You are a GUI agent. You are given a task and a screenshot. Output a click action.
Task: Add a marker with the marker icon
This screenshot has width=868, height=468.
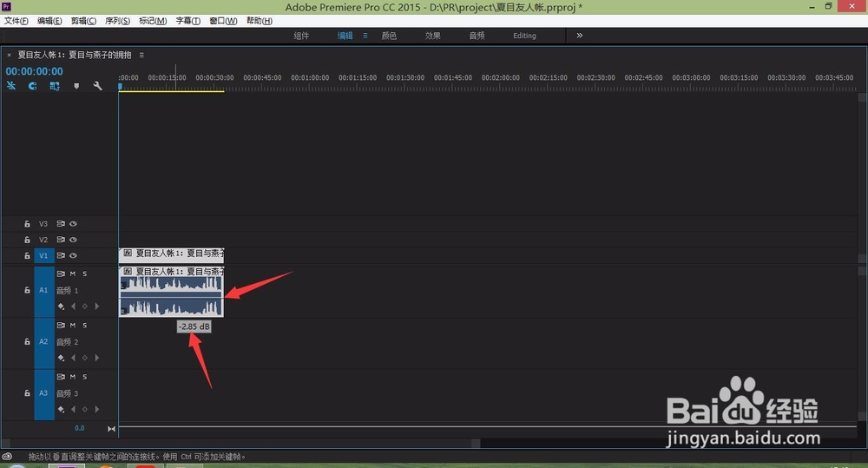tap(76, 86)
